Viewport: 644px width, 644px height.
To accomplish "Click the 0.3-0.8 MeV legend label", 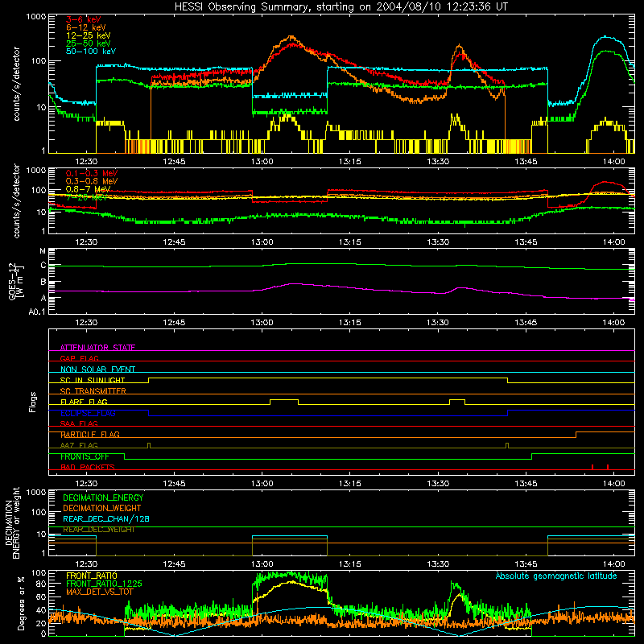I will [92, 181].
